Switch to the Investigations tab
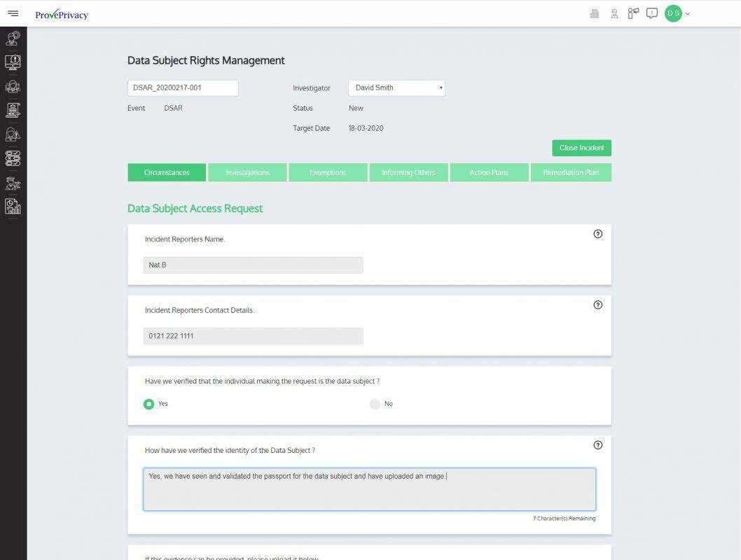The image size is (741, 560). [247, 173]
